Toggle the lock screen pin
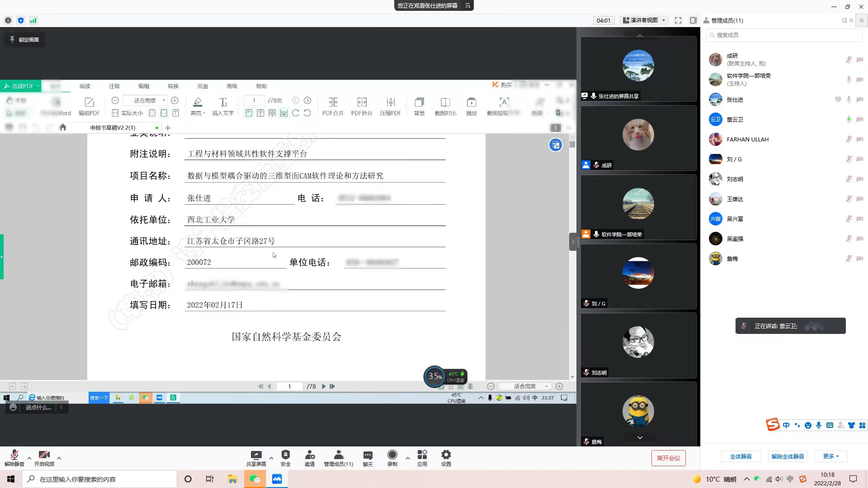The width and height of the screenshot is (868, 488). (x=24, y=40)
